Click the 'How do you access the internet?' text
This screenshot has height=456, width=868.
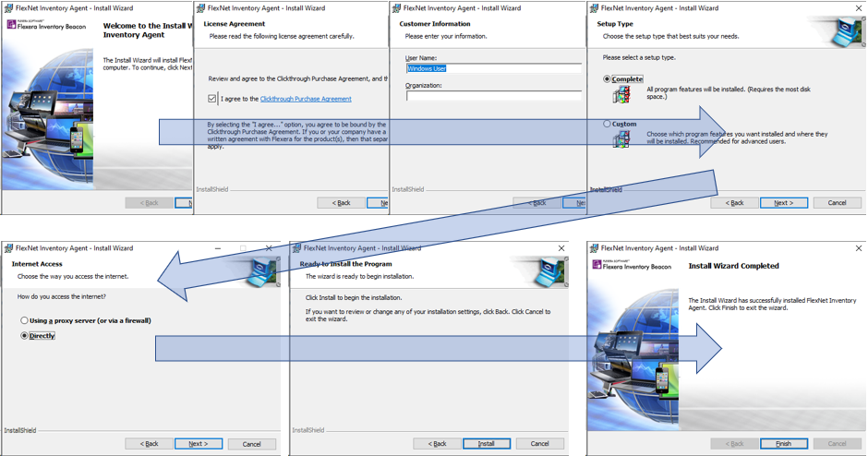62,296
